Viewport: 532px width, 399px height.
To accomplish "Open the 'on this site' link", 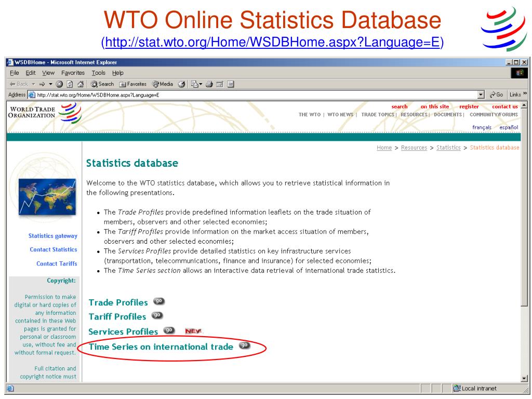I will tap(435, 107).
